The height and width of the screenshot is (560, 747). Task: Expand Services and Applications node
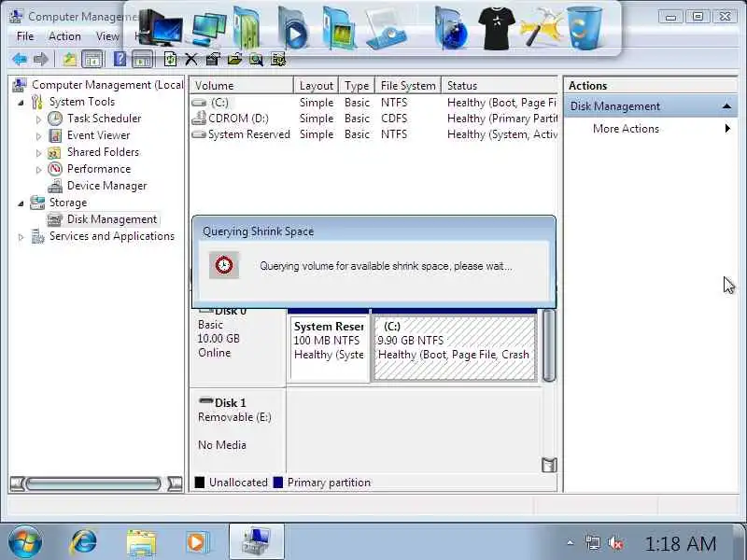point(21,237)
